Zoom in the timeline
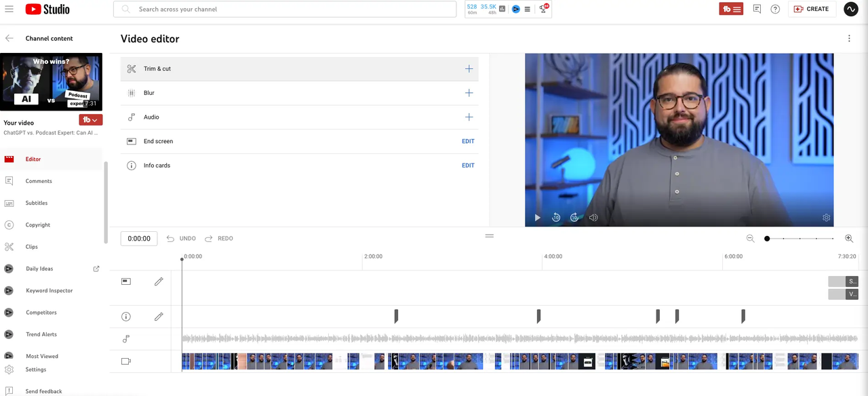868x396 pixels. click(849, 239)
